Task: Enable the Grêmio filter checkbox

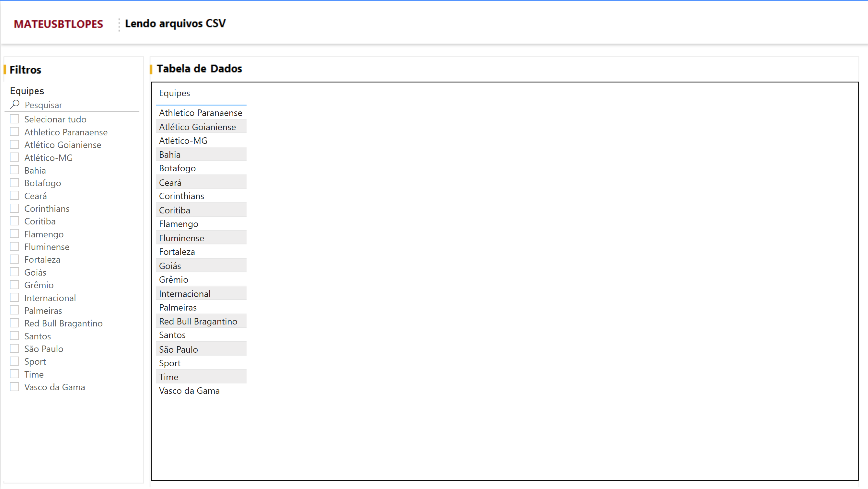Action: click(x=15, y=285)
